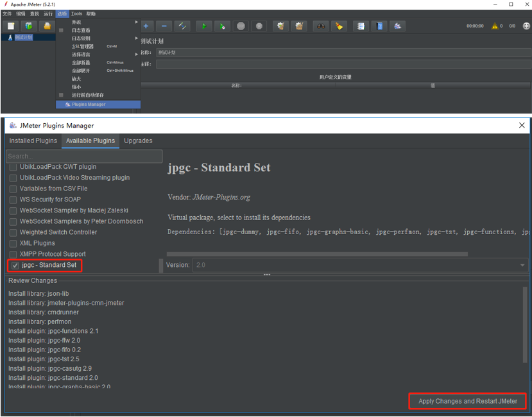Toggle the 运行前自动保存 menu checkbox

[62, 95]
